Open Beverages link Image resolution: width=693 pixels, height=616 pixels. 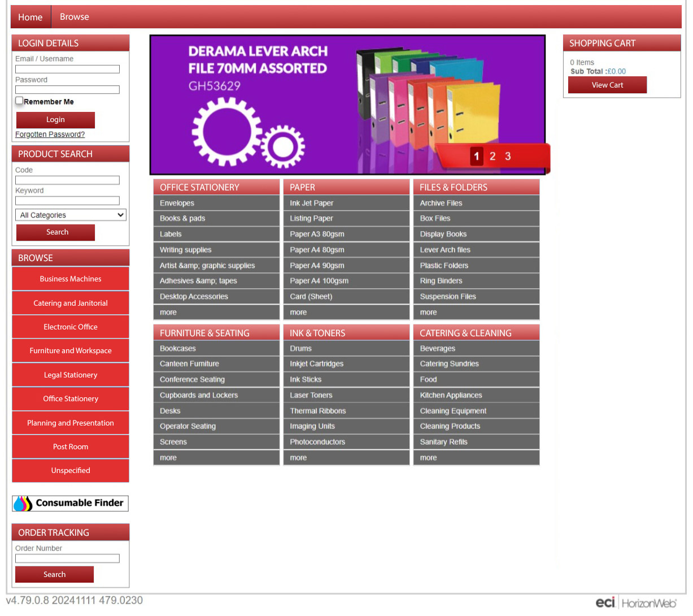point(476,349)
